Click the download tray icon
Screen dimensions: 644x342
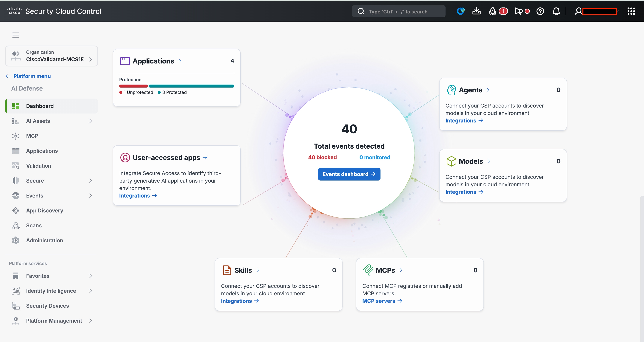477,11
